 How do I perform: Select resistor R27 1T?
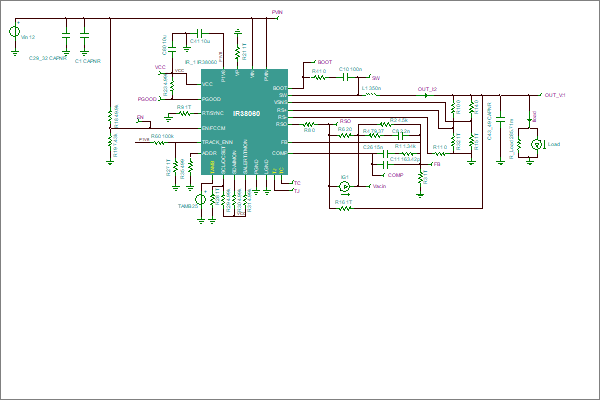176,167
